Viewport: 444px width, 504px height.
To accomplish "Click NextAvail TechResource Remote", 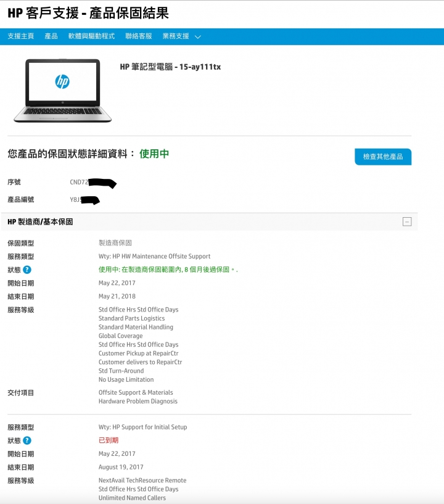I will point(142,481).
